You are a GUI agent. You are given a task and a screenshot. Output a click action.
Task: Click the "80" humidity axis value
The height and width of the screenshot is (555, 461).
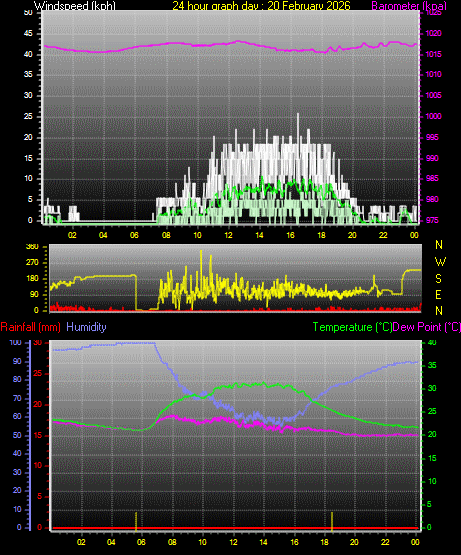[x=17, y=379]
